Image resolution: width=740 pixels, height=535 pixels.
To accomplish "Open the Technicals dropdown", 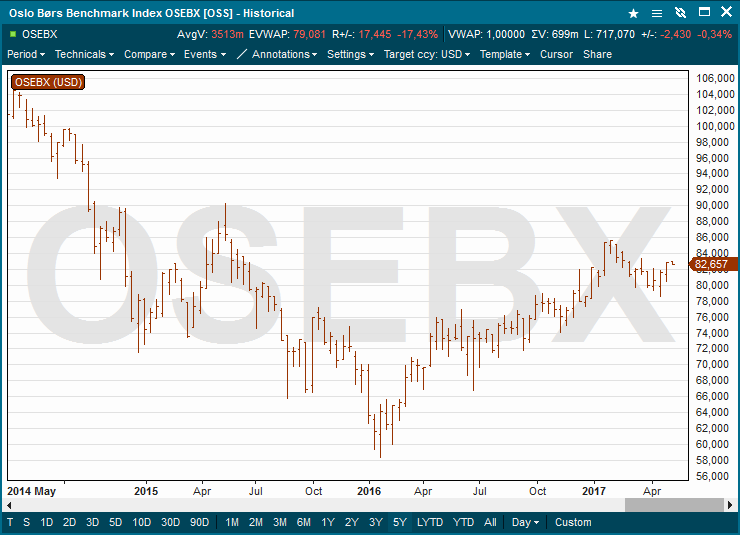I will [84, 54].
